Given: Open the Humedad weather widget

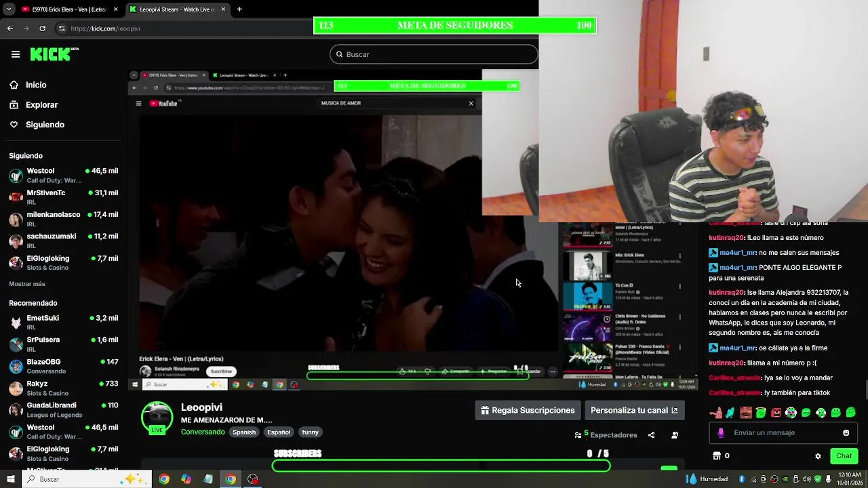Looking at the screenshot, I should click(x=707, y=479).
